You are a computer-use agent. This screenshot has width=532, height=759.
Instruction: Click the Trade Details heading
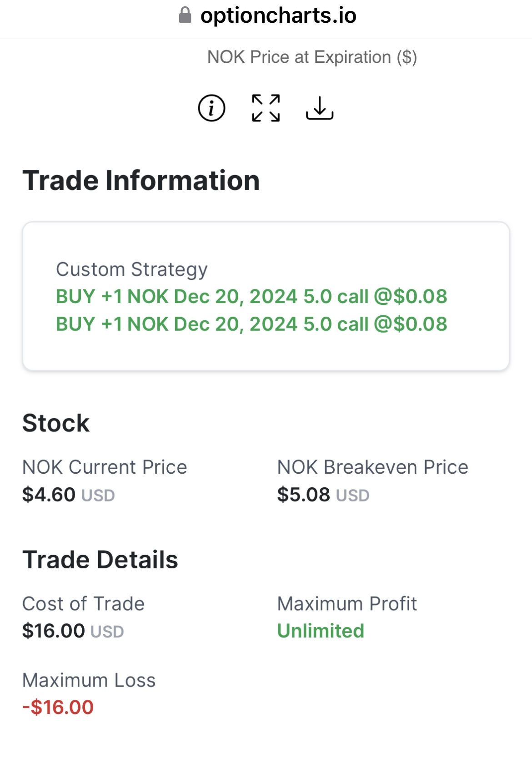100,560
